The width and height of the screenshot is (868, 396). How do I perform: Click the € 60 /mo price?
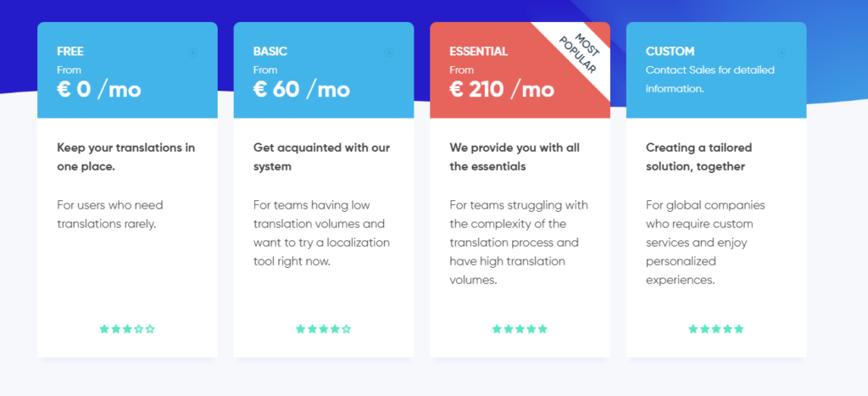coord(302,89)
